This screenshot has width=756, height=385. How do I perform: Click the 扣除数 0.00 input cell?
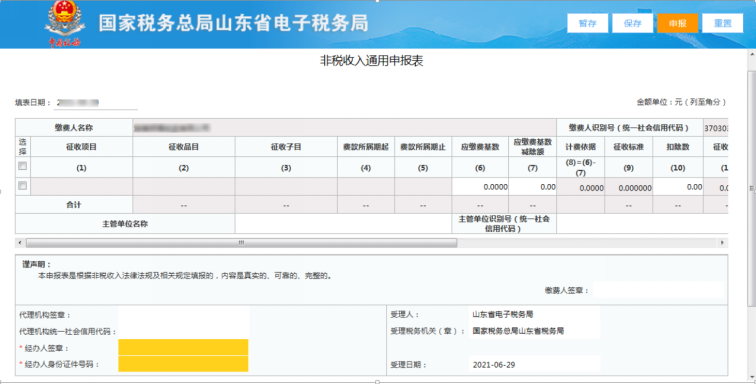coord(678,187)
